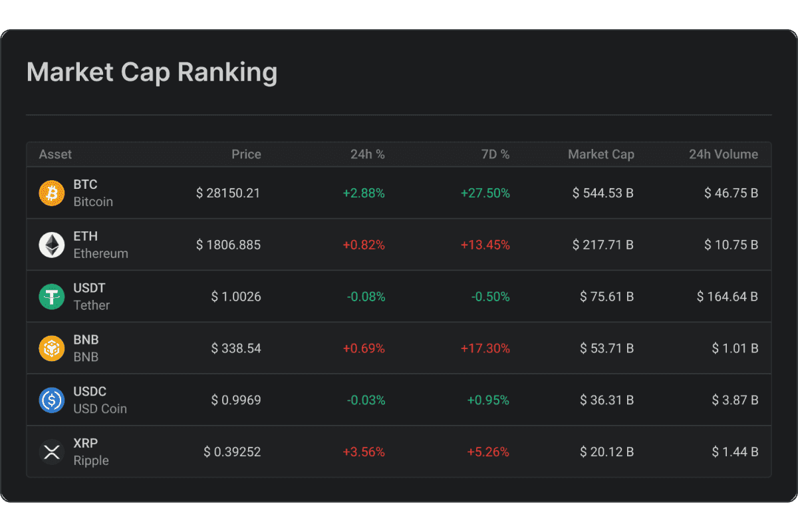Click the +0.95% 7D change value

click(488, 400)
